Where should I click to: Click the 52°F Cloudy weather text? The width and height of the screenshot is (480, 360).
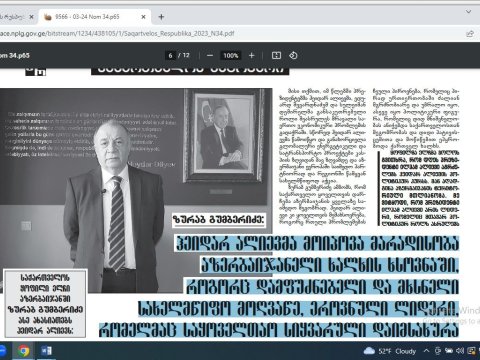click(x=397, y=351)
